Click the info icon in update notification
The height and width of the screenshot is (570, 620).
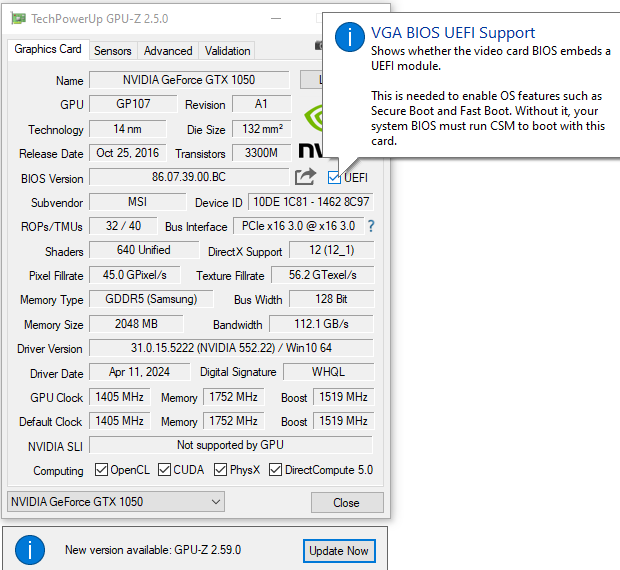click(x=30, y=550)
